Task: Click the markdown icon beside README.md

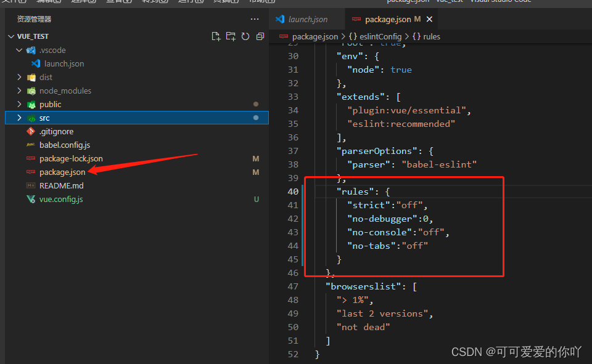Action: tap(31, 185)
